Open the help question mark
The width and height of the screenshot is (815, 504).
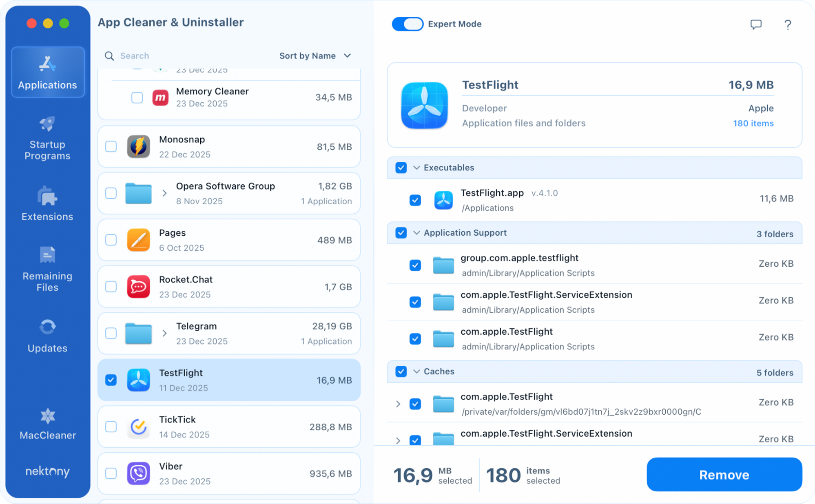(788, 24)
